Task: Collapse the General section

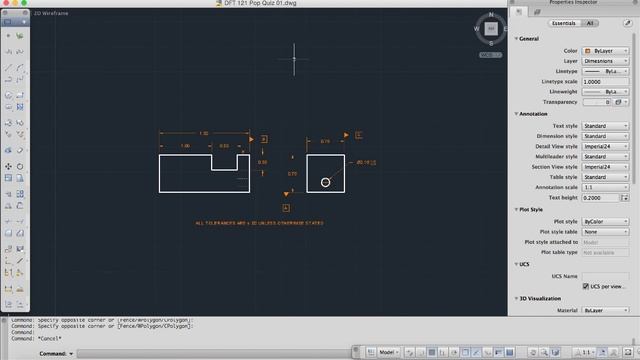Action: click(516, 38)
